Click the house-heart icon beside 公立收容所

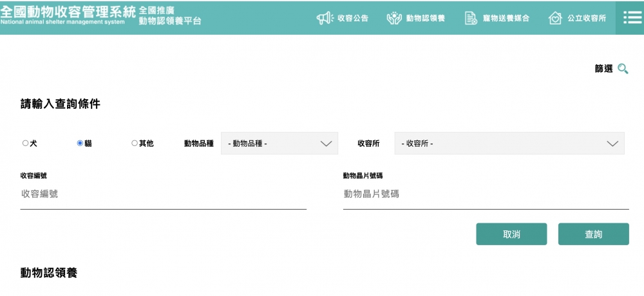click(x=555, y=18)
